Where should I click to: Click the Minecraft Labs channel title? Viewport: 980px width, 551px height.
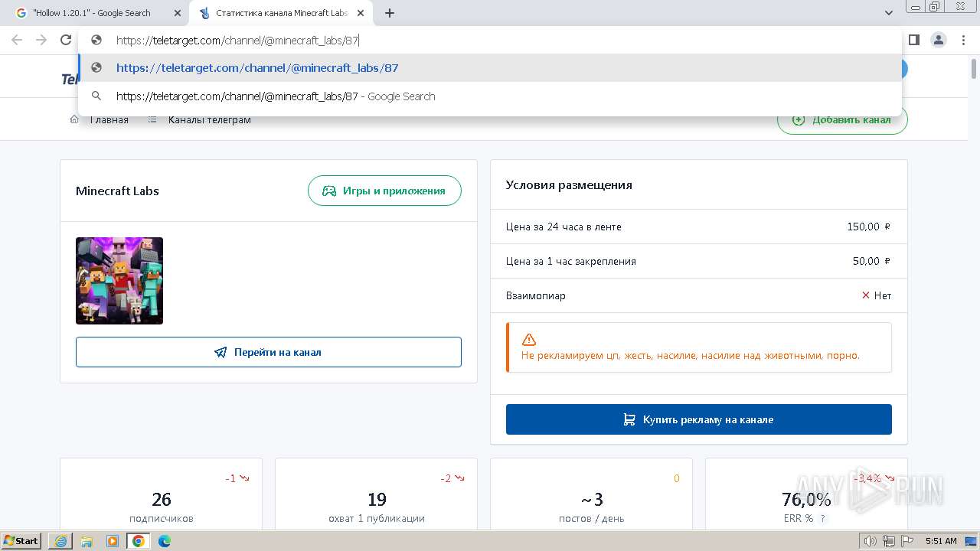point(117,191)
